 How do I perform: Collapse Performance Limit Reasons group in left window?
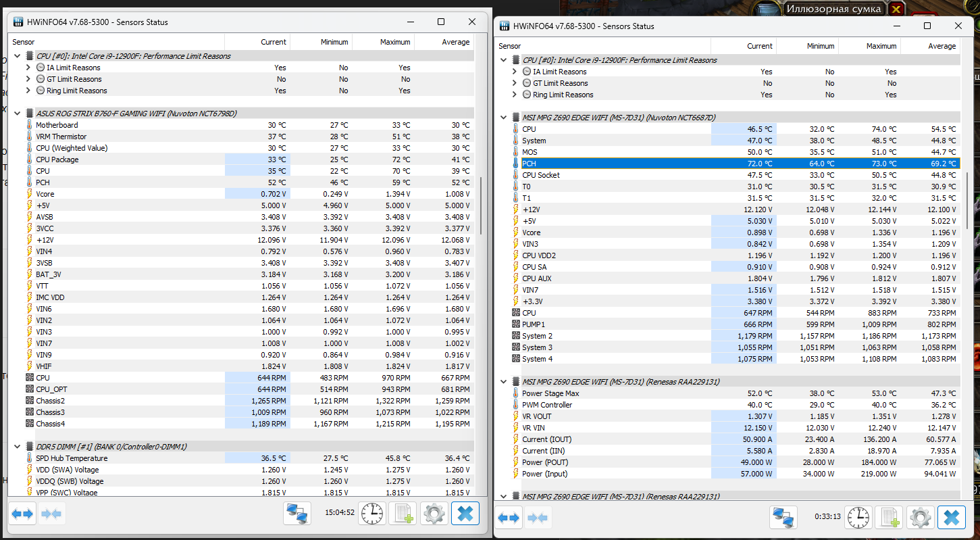[x=17, y=56]
